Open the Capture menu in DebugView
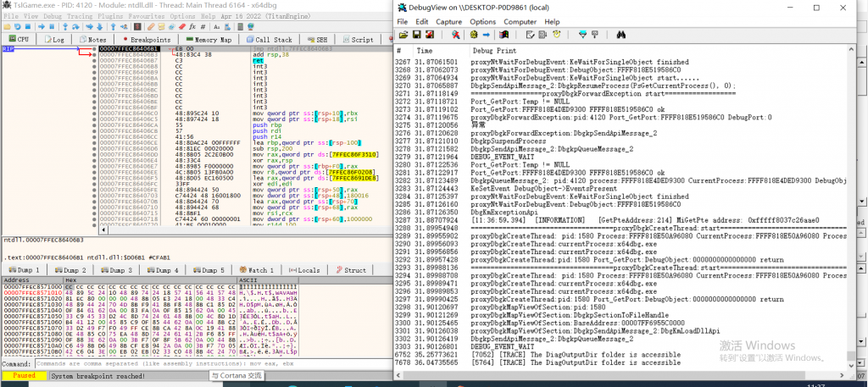Image resolution: width=868 pixels, height=387 pixels. pyautogui.click(x=448, y=21)
